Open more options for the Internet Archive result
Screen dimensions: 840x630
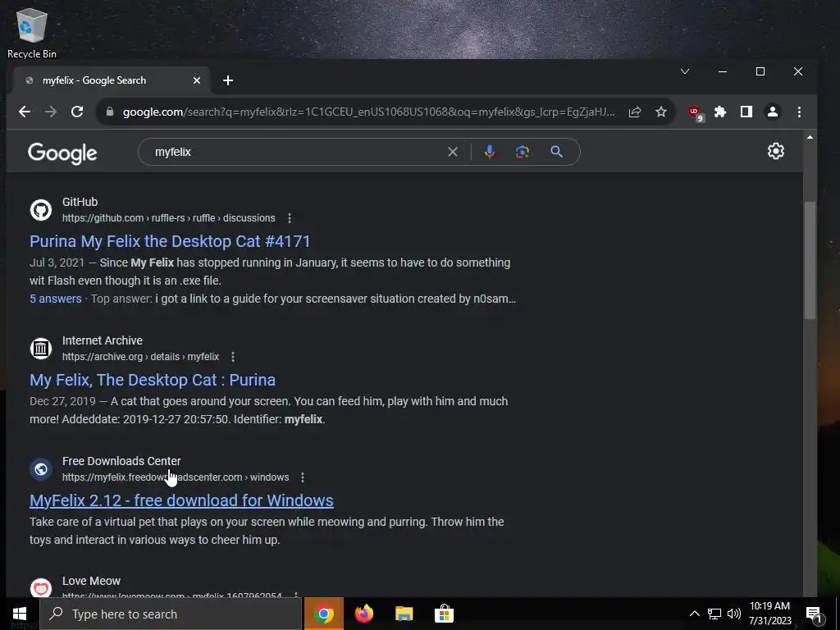(232, 357)
